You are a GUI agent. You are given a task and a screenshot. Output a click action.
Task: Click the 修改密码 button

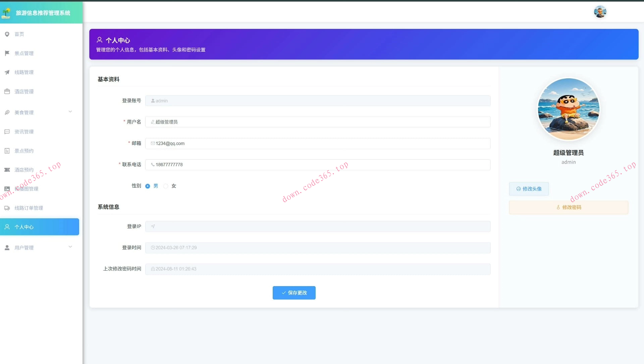[x=568, y=208]
